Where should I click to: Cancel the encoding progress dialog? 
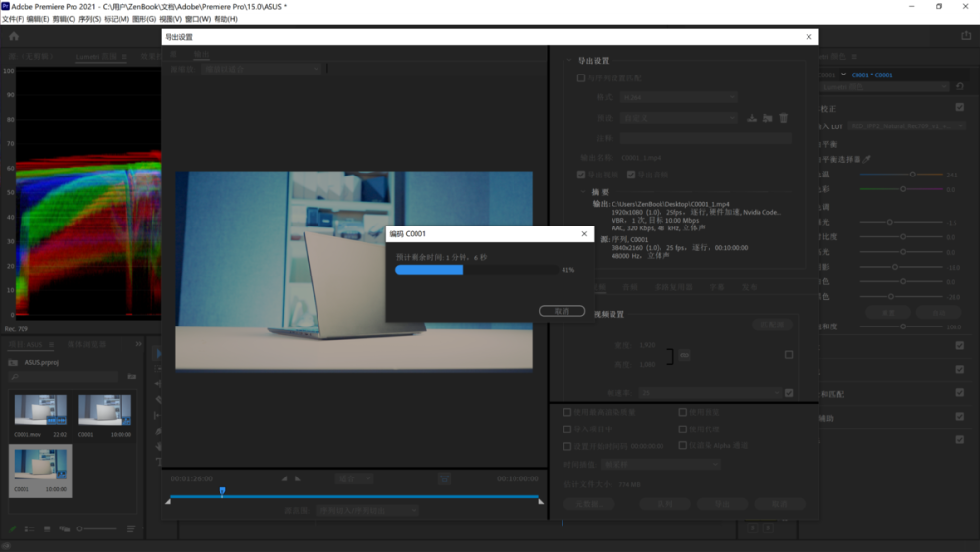coord(562,311)
